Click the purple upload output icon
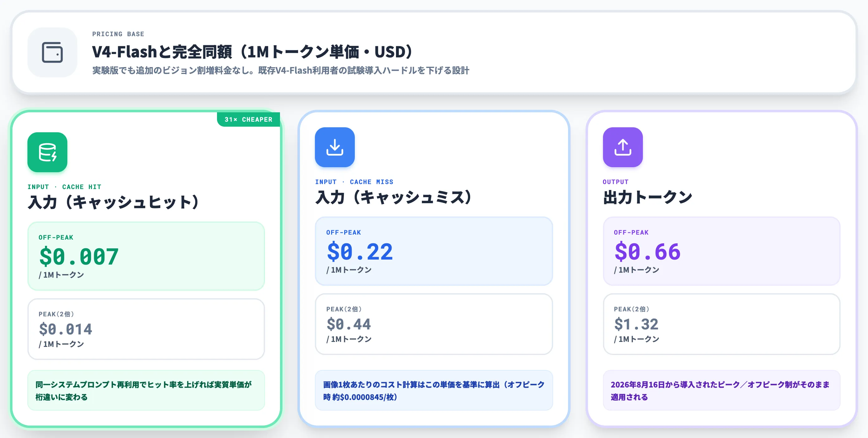The width and height of the screenshot is (868, 438). pos(623,147)
